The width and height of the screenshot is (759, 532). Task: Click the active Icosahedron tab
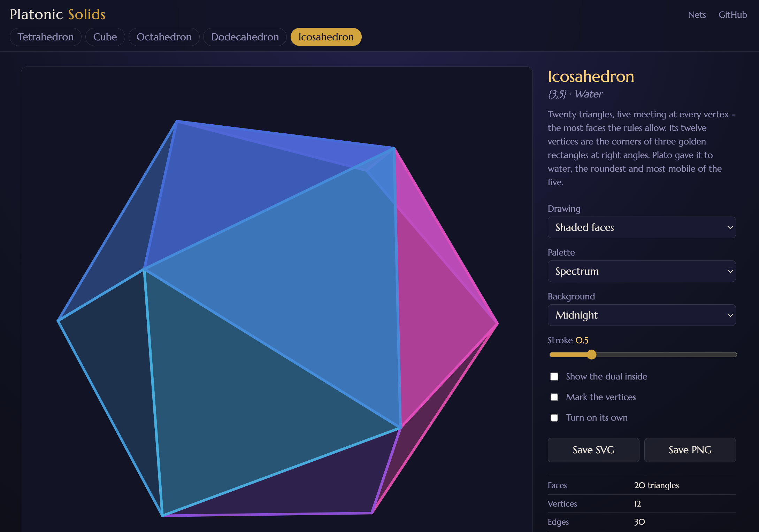pyautogui.click(x=326, y=37)
